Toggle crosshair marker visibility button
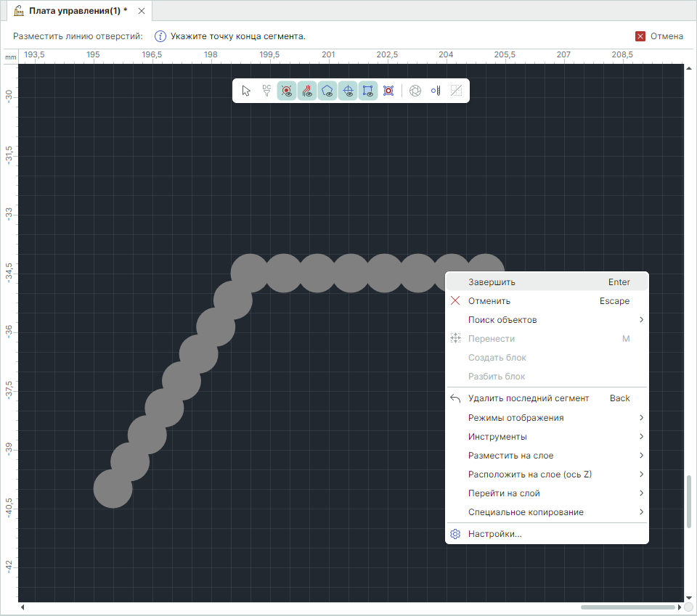697x616 pixels. click(x=348, y=91)
